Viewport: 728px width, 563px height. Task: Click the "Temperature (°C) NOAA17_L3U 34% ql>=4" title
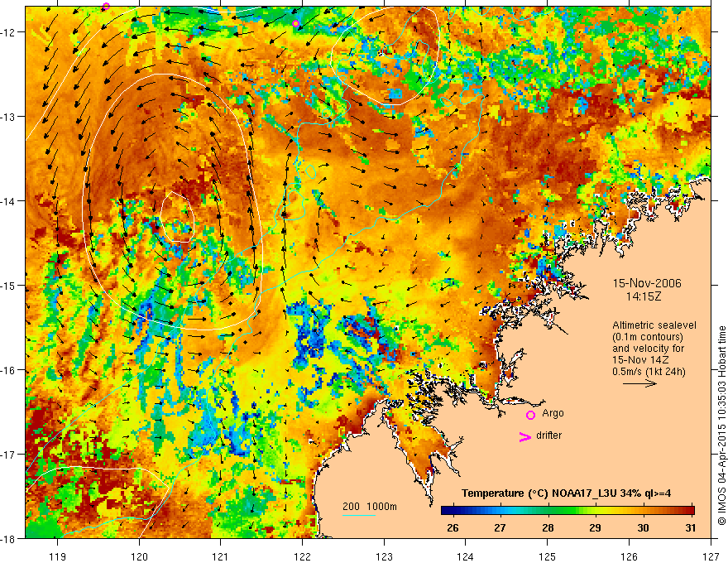(566, 493)
